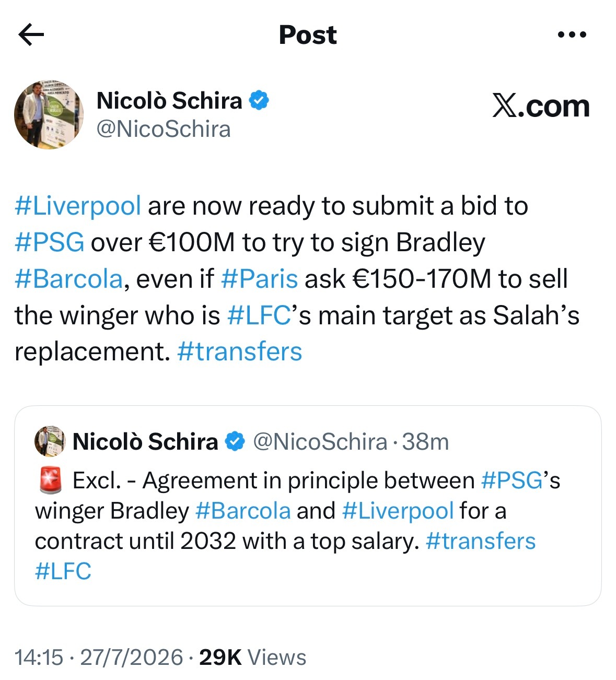Tap the 14:15 · 27/7/2026 timestamp
The height and width of the screenshot is (680, 616).
[99, 657]
